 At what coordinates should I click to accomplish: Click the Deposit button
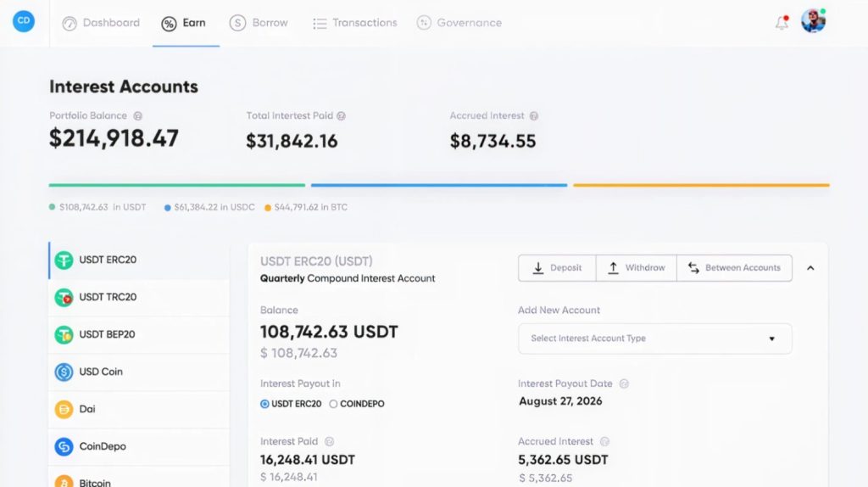click(557, 268)
